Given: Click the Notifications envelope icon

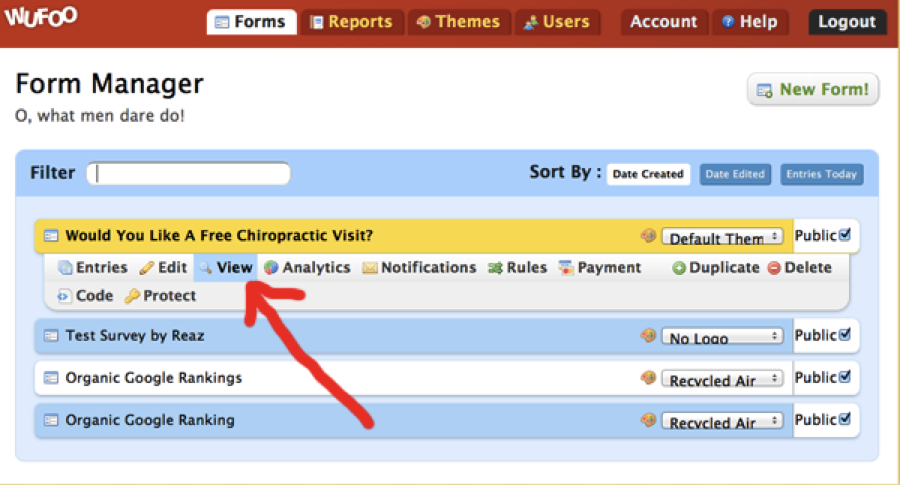Looking at the screenshot, I should point(369,268).
